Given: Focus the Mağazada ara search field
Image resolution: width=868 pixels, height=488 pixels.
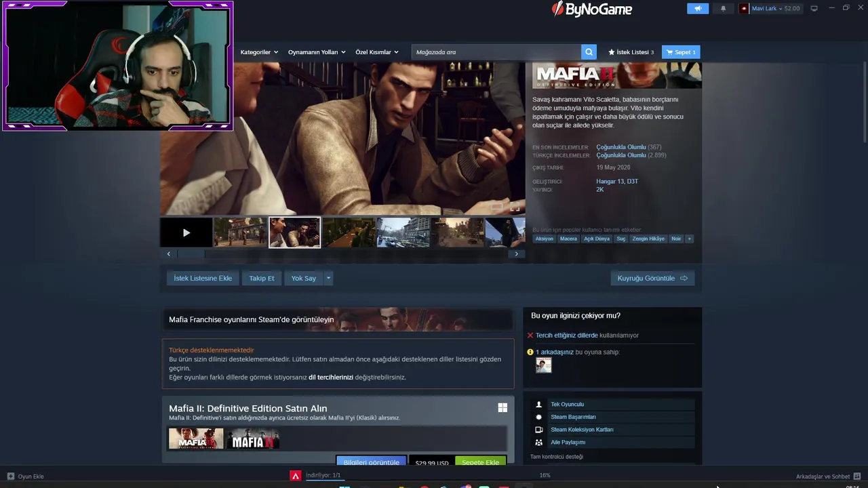Looking at the screenshot, I should point(496,52).
